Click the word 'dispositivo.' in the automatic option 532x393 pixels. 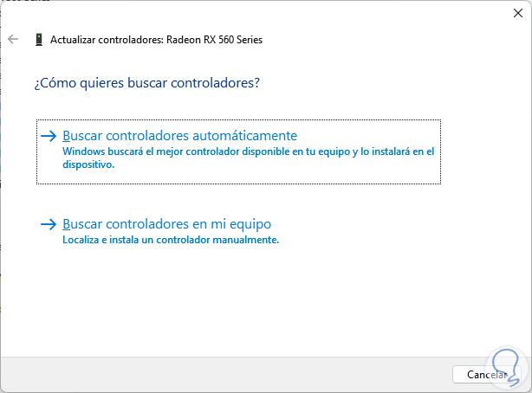[88, 164]
